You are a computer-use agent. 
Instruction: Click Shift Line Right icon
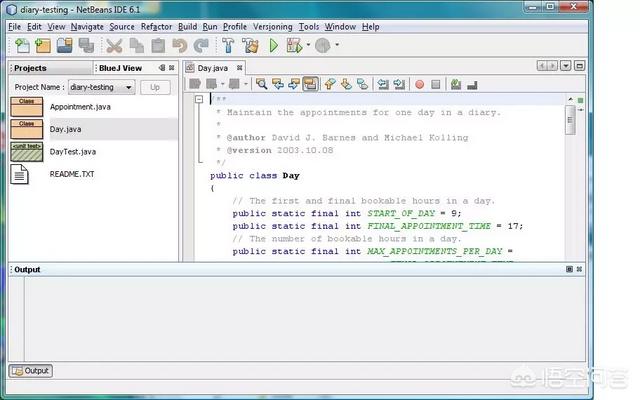(399, 84)
